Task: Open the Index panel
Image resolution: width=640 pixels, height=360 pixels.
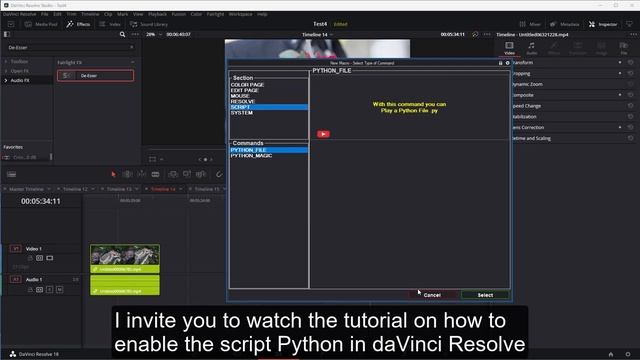Action: tap(110, 24)
